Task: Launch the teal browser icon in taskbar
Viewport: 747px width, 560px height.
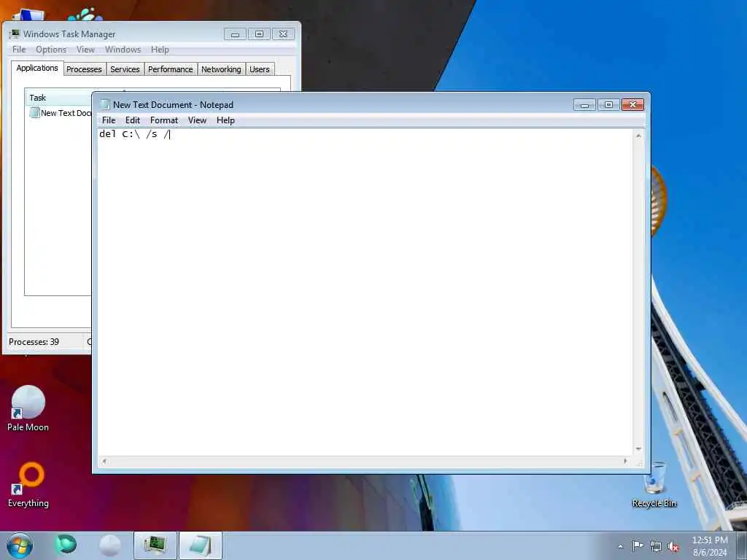Action: (66, 545)
